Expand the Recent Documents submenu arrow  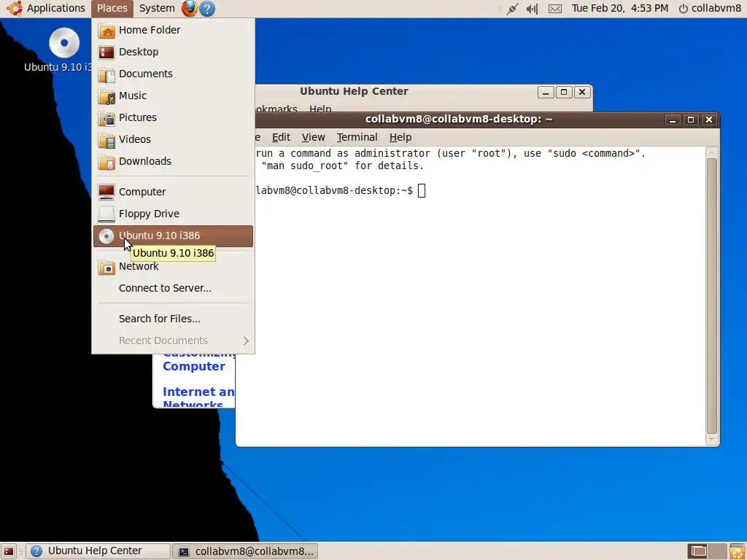[x=246, y=341]
